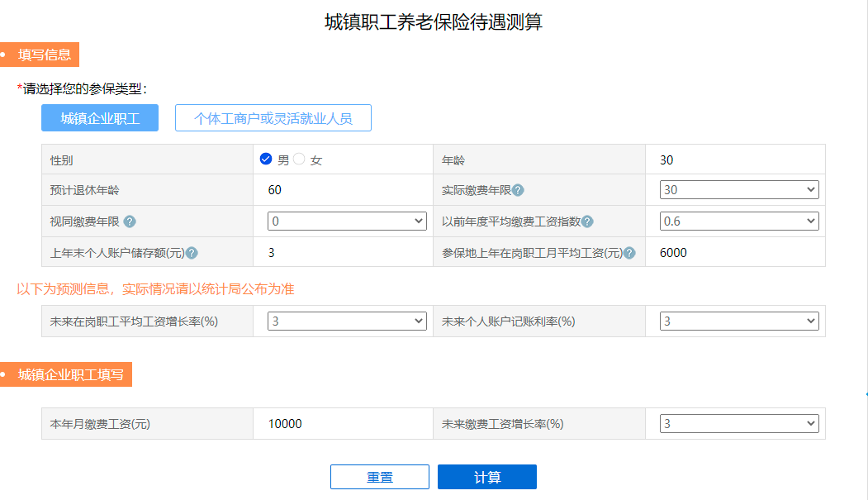Focus the 预计退休年龄 field showing 60
This screenshot has width=868, height=500.
tap(344, 190)
